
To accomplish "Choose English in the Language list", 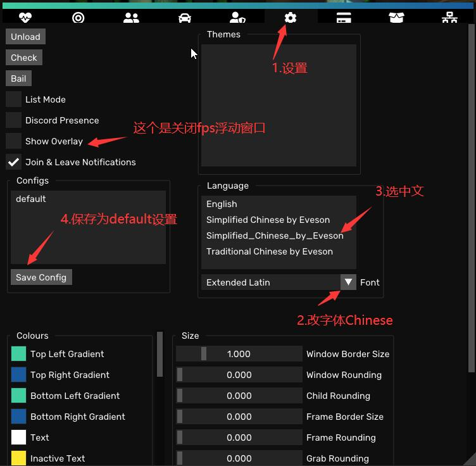I will 222,204.
